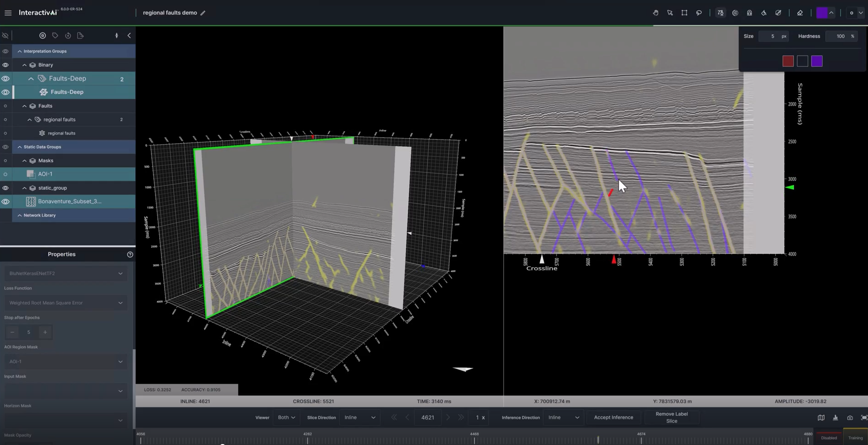868x445 pixels.
Task: Open the Slice Direction dropdown
Action: pyautogui.click(x=359, y=418)
